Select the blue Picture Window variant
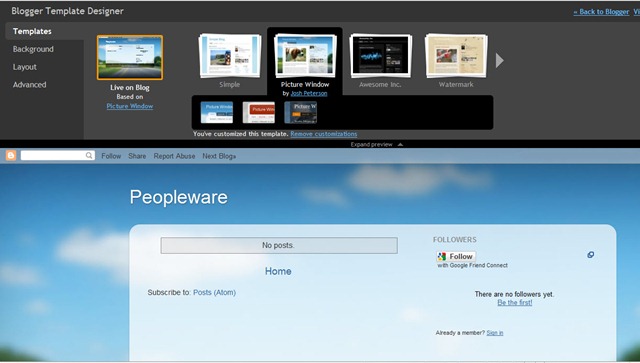 (x=217, y=112)
